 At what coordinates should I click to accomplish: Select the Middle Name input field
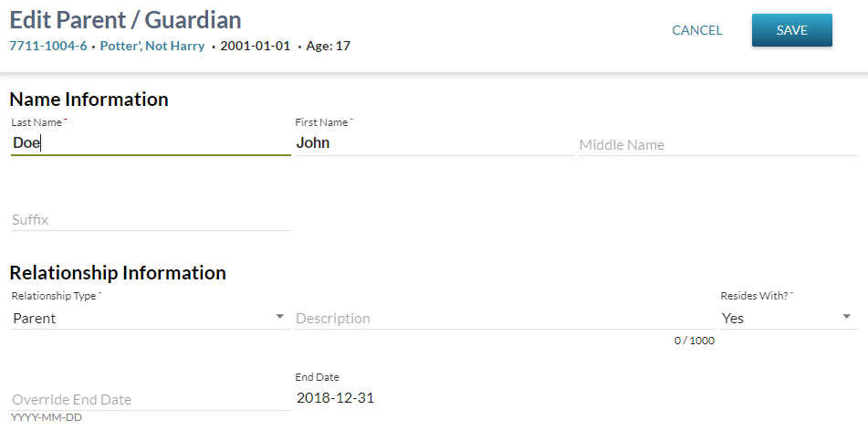coord(718,145)
